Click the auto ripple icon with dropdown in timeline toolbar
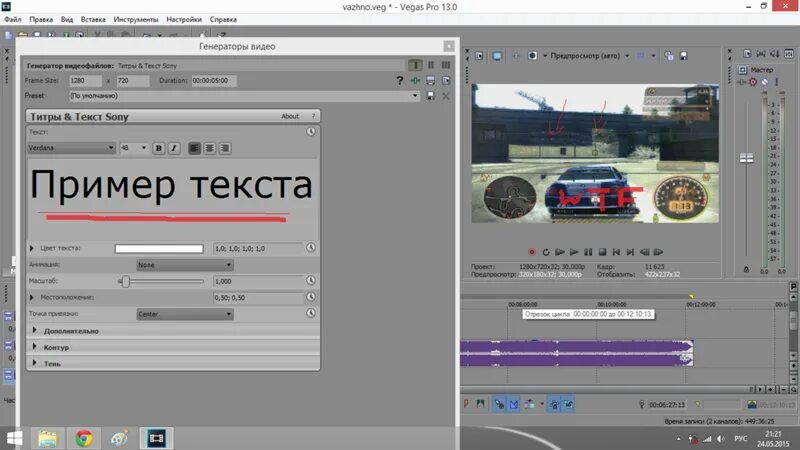The image size is (800, 450). (530, 404)
